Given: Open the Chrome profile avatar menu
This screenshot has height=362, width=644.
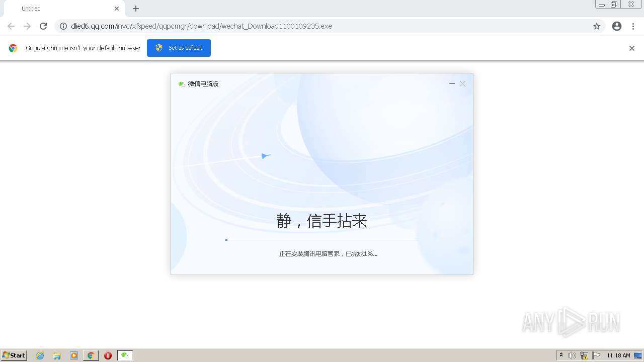Looking at the screenshot, I should [x=617, y=26].
